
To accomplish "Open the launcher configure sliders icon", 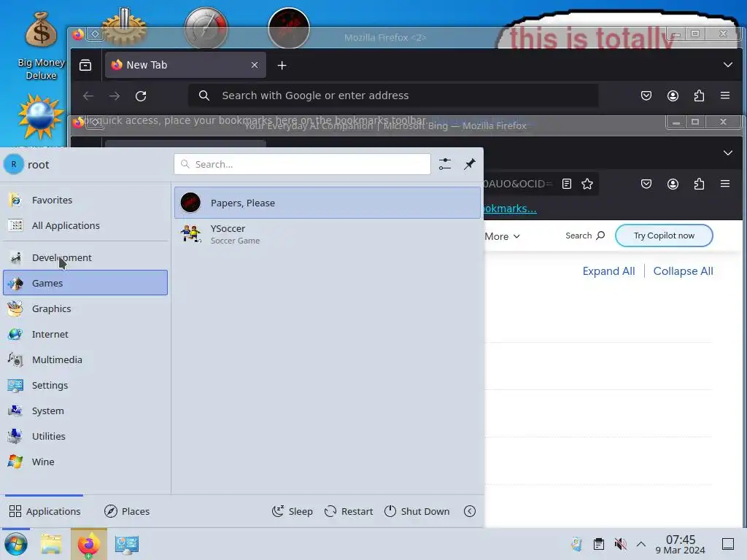I will [444, 164].
